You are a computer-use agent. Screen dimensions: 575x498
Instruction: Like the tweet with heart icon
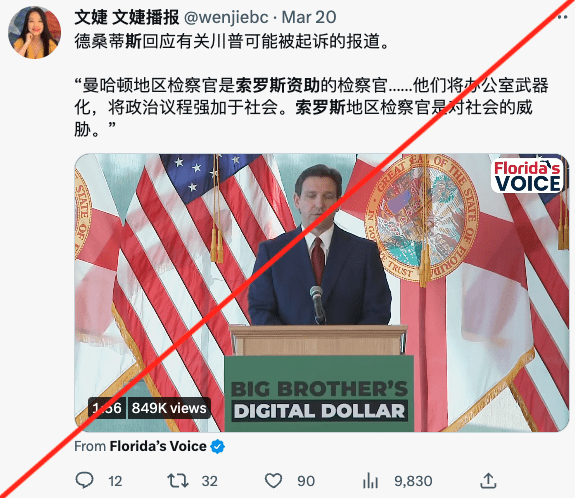click(x=273, y=481)
